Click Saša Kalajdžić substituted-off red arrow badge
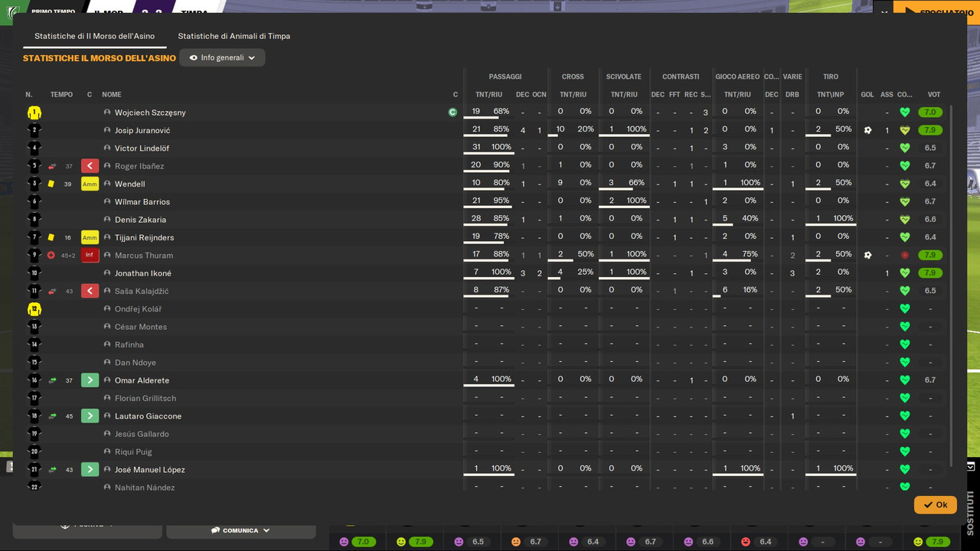This screenshot has width=980, height=551. tap(90, 291)
